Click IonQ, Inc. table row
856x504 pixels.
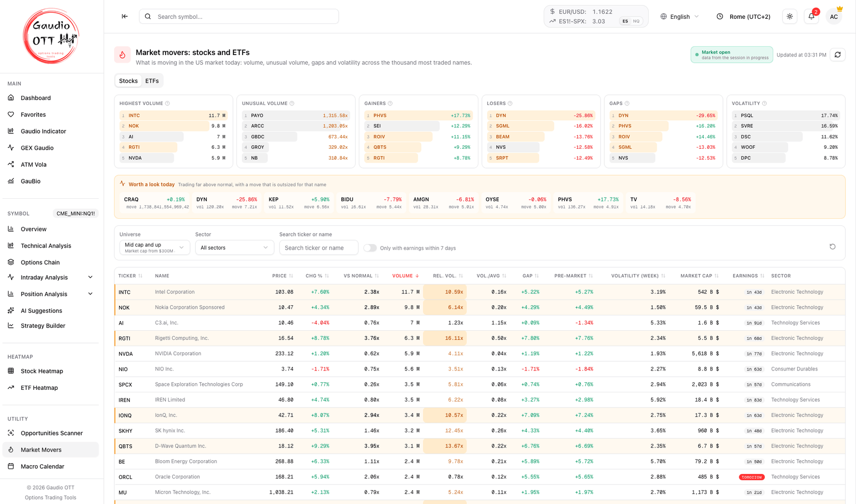[x=479, y=415]
